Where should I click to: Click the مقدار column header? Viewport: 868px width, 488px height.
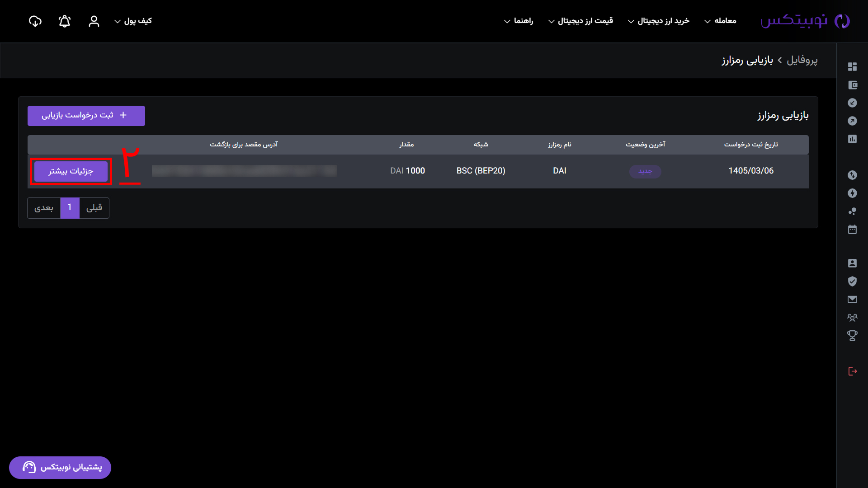(x=406, y=145)
